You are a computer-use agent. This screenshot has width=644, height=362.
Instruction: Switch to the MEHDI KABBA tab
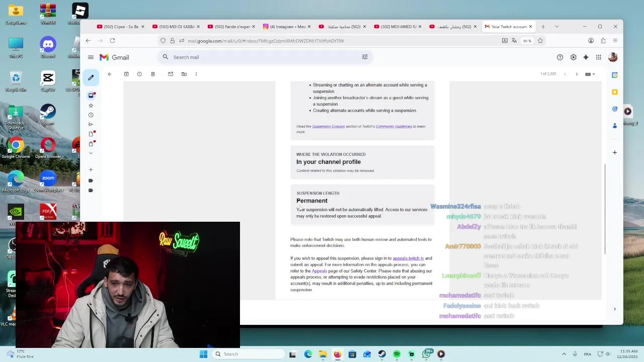[176, 27]
